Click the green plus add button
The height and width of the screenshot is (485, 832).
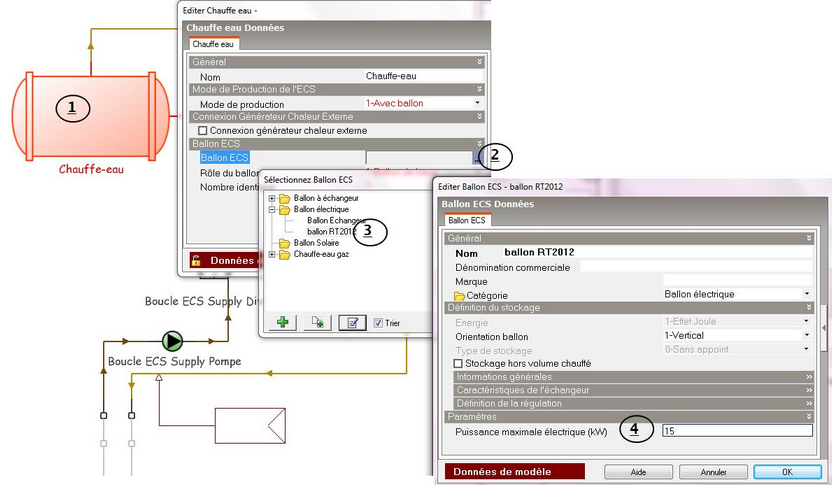point(283,323)
